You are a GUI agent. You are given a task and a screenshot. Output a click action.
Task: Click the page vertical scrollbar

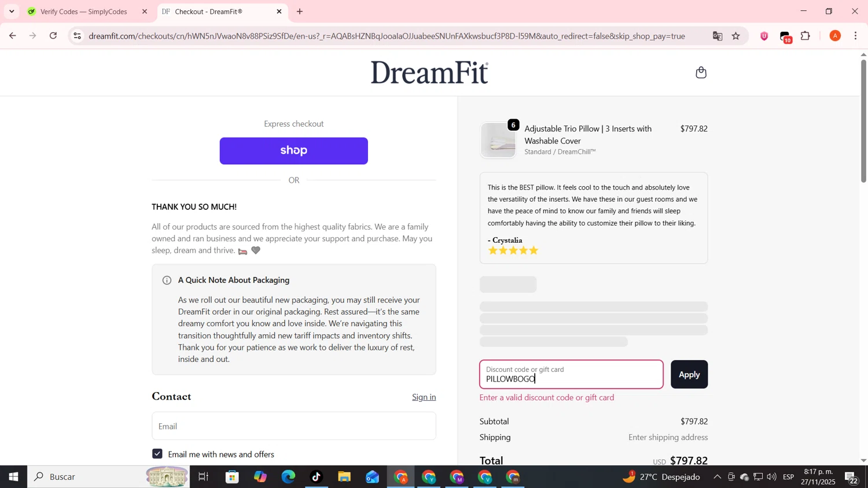pyautogui.click(x=863, y=121)
